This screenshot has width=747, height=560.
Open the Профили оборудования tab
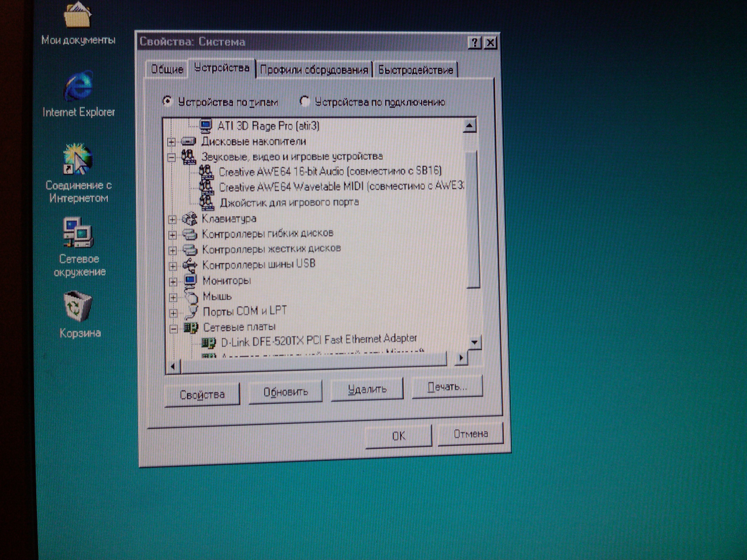[314, 70]
